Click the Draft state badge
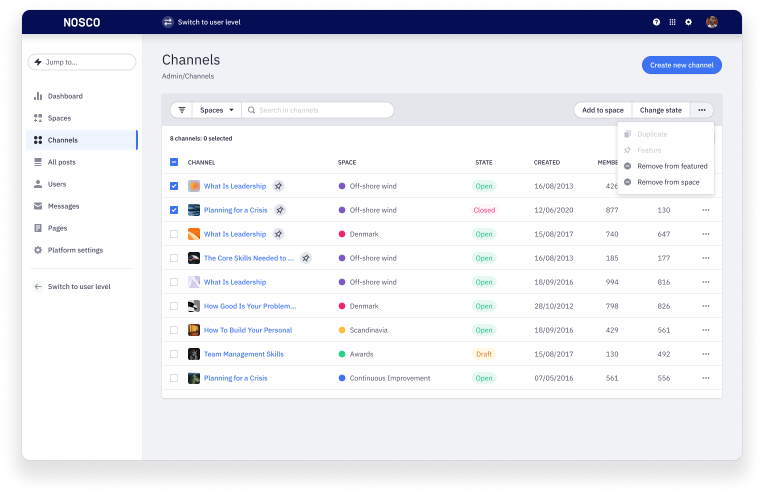 pyautogui.click(x=484, y=354)
